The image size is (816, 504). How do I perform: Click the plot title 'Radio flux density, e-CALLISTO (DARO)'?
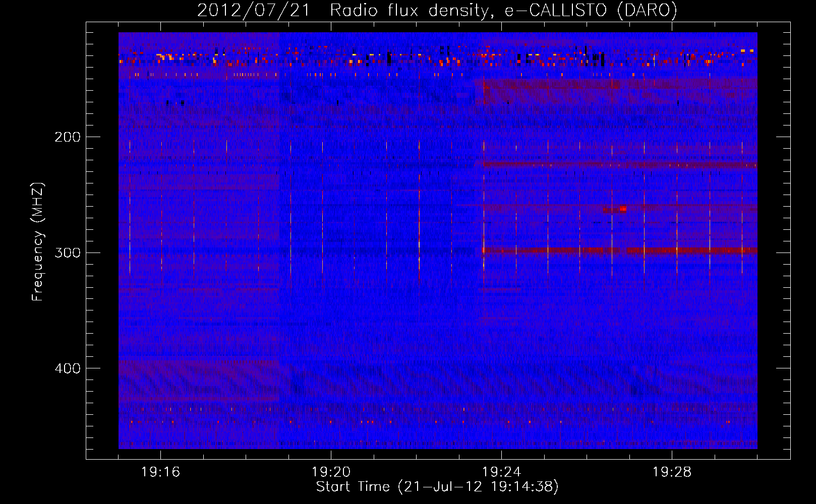pos(504,11)
